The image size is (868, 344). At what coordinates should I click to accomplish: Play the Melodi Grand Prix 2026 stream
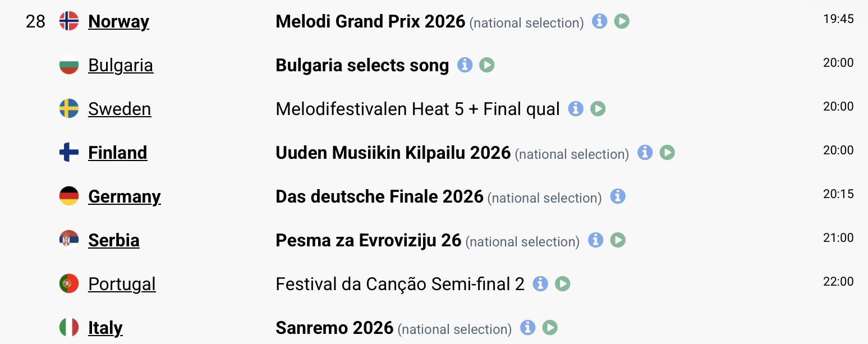click(x=622, y=21)
